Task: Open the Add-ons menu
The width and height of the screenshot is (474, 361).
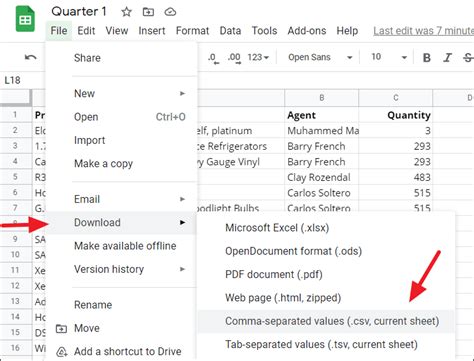Action: coord(307,31)
